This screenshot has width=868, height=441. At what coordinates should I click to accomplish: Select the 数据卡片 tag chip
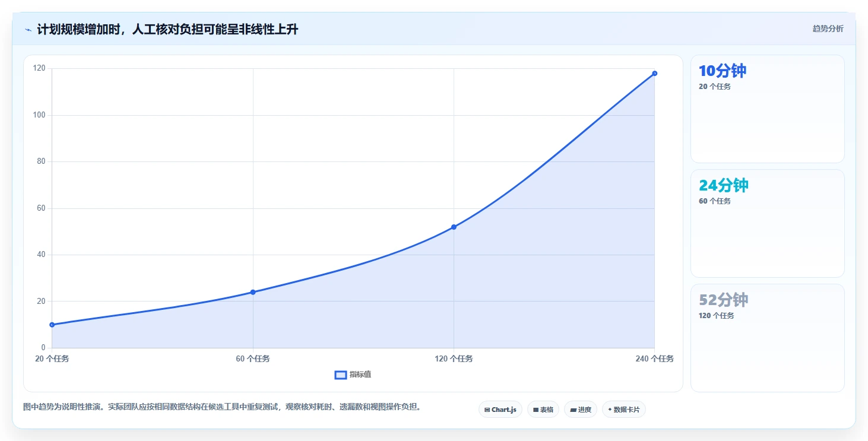[x=624, y=410]
